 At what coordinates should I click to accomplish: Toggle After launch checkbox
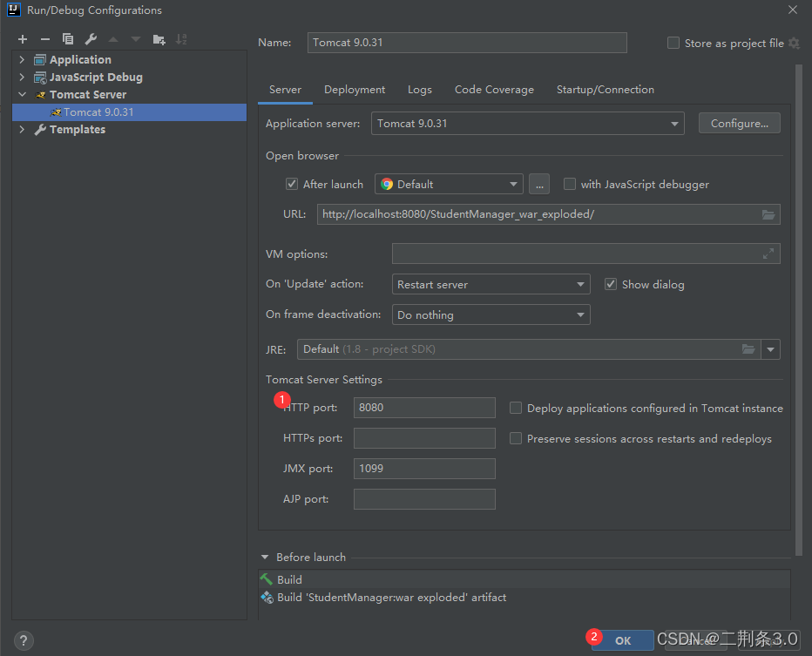click(292, 184)
